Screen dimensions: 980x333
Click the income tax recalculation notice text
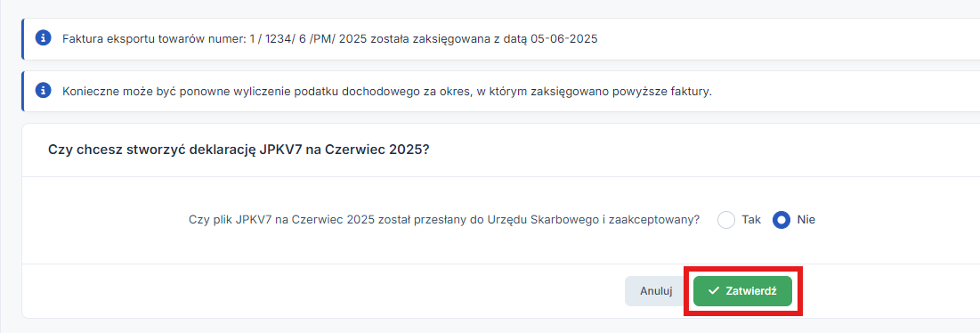[387, 91]
